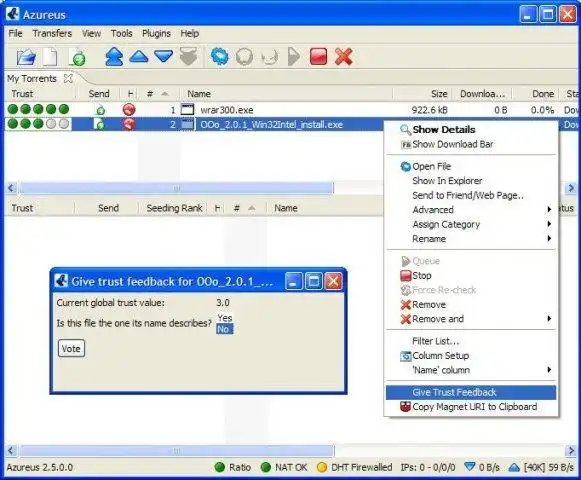Click the grey recheck arrows toolbar icon

coord(269,57)
